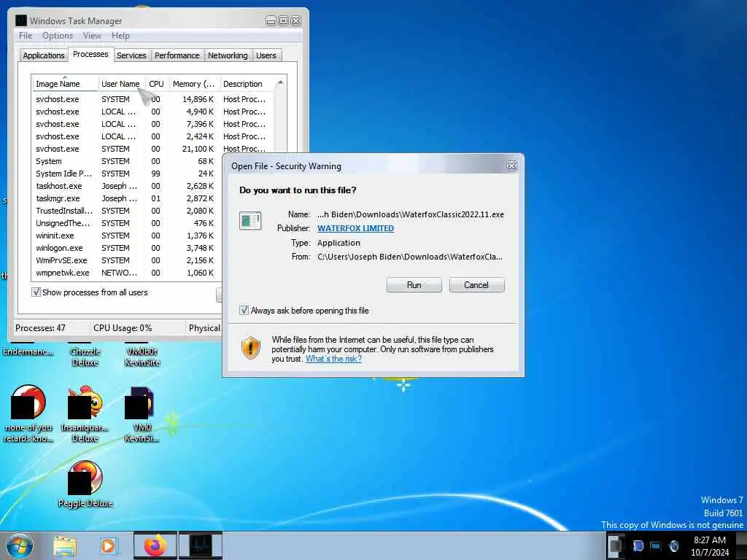Switch to the Performance tab
Screen dimensions: 747x560
(x=177, y=55)
